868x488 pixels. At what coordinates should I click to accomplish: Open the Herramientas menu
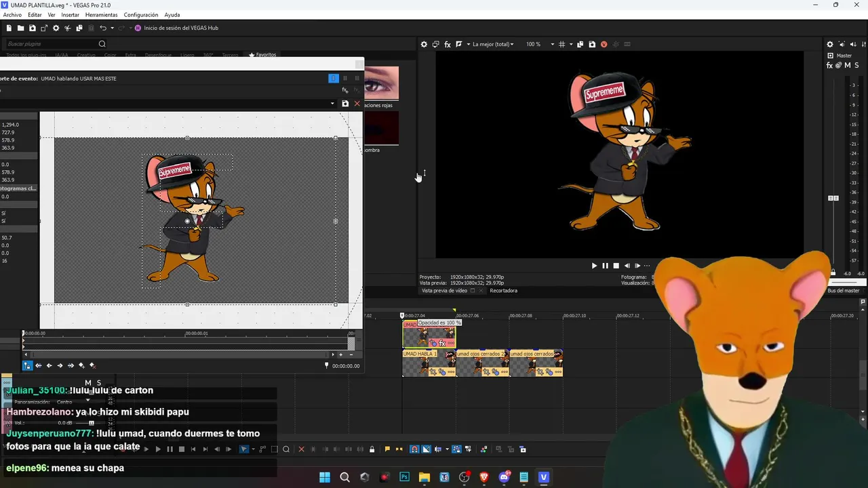(x=101, y=14)
